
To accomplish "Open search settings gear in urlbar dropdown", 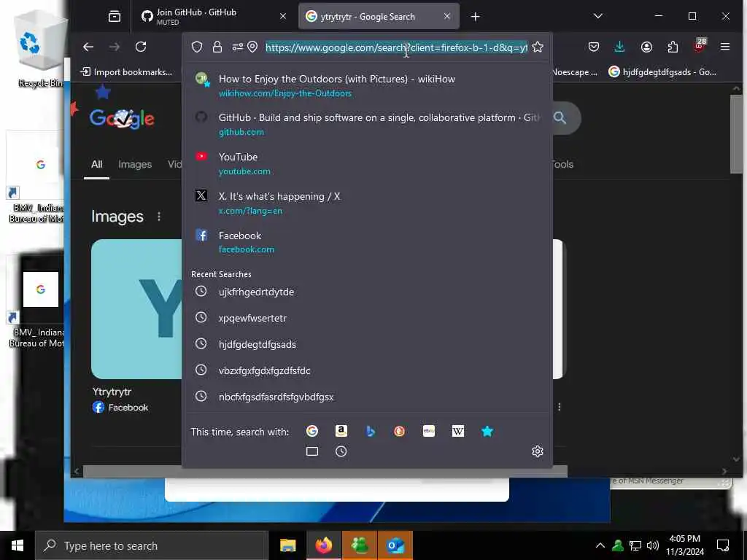I will [538, 451].
